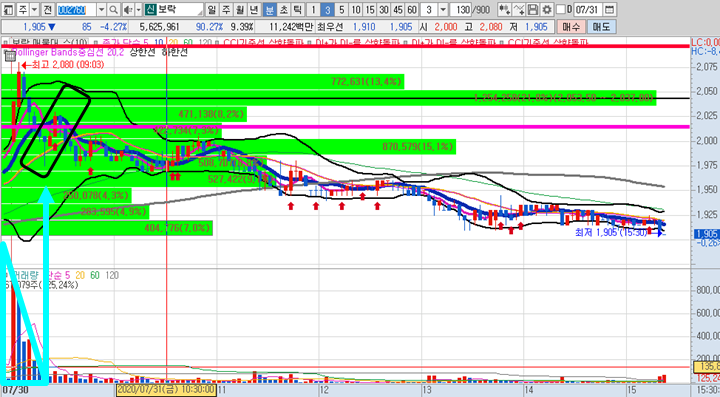Click the high price value 2,080
The height and width of the screenshot is (397, 720).
[491, 27]
